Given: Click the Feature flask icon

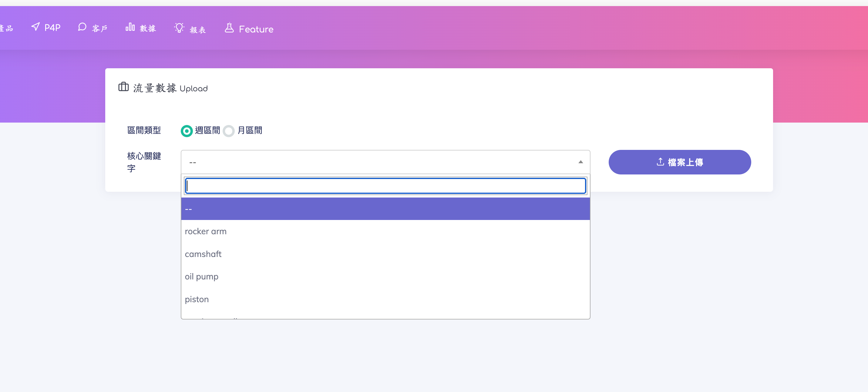Looking at the screenshot, I should (x=229, y=28).
